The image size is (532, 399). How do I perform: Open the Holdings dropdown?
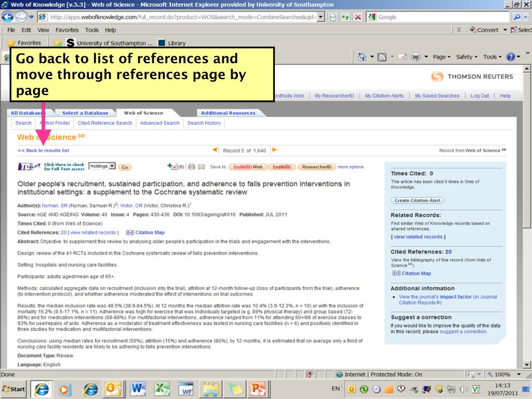102,166
